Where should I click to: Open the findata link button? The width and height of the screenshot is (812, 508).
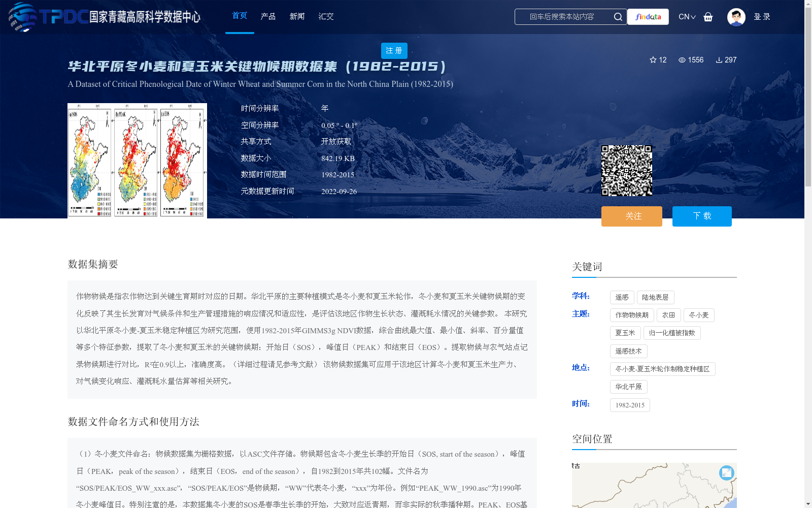point(648,17)
